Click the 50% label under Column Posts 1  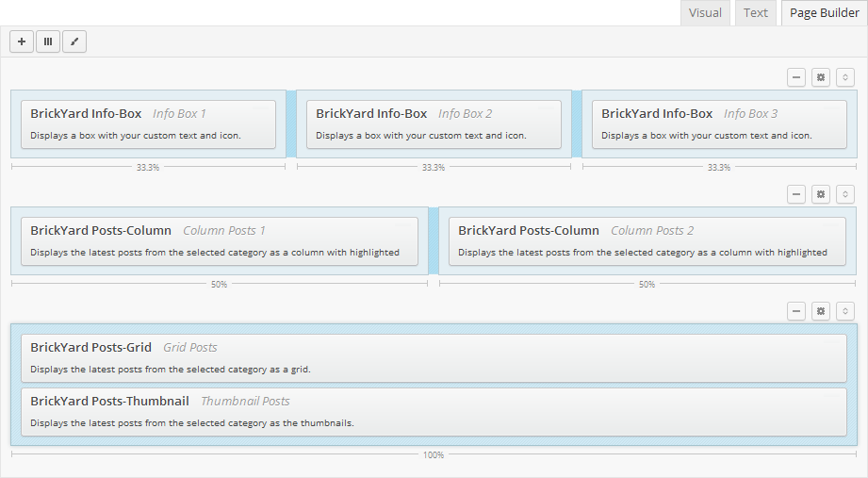[220, 284]
